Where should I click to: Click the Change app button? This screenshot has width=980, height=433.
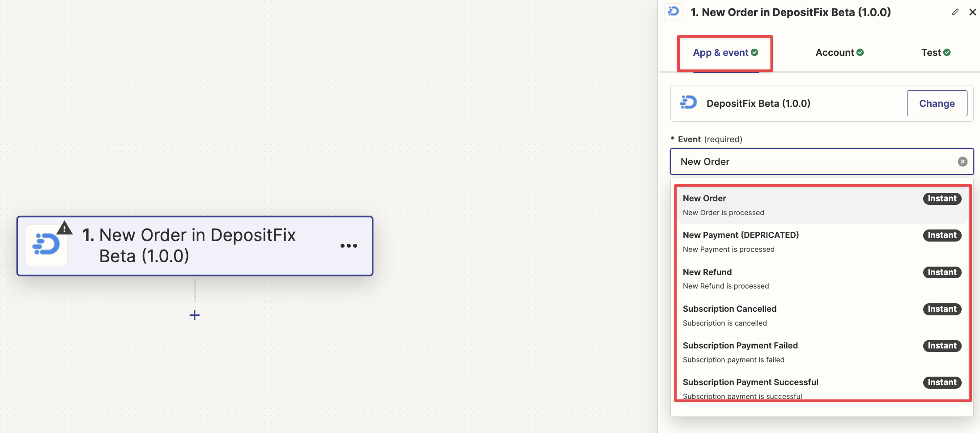[937, 103]
